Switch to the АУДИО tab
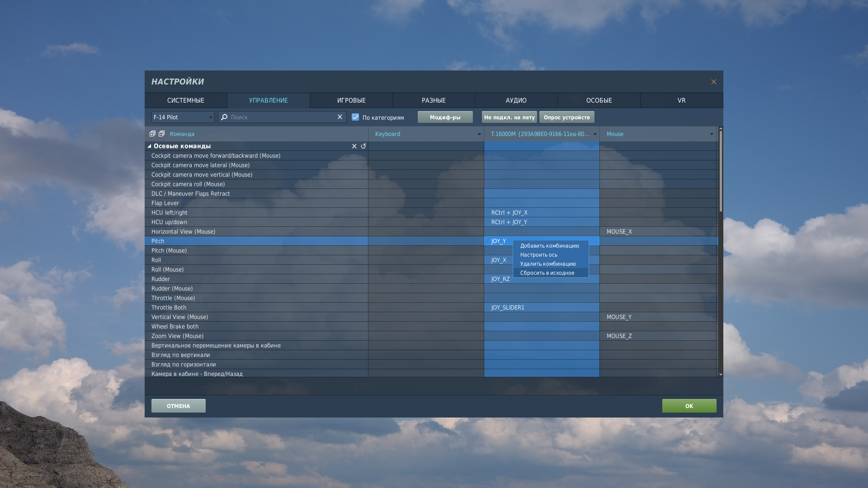This screenshot has height=488, width=868. (x=516, y=100)
